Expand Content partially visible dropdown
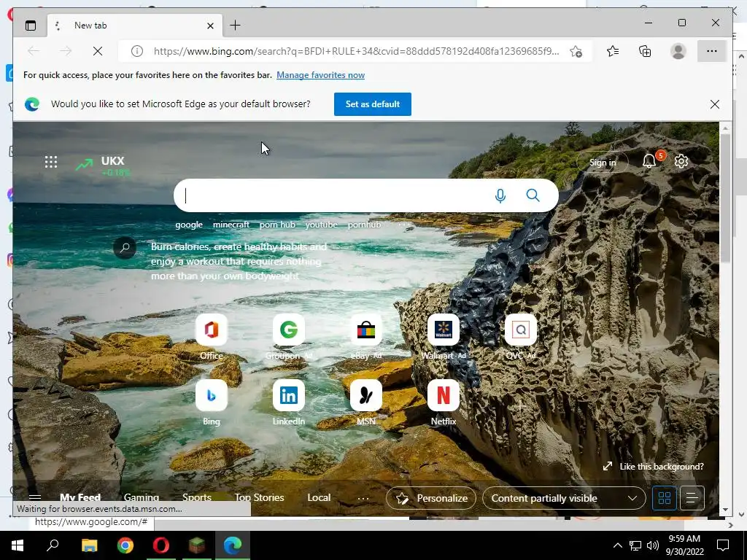Screen dimensions: 747x560 [564, 498]
